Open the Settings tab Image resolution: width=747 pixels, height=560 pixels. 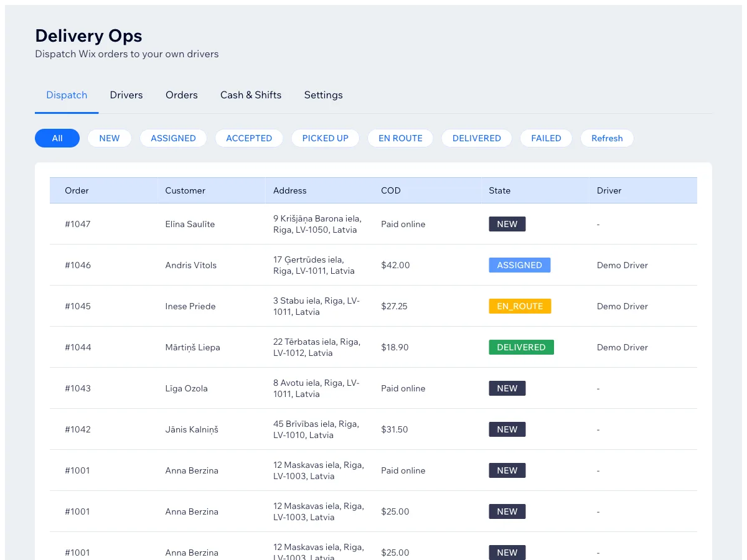323,95
